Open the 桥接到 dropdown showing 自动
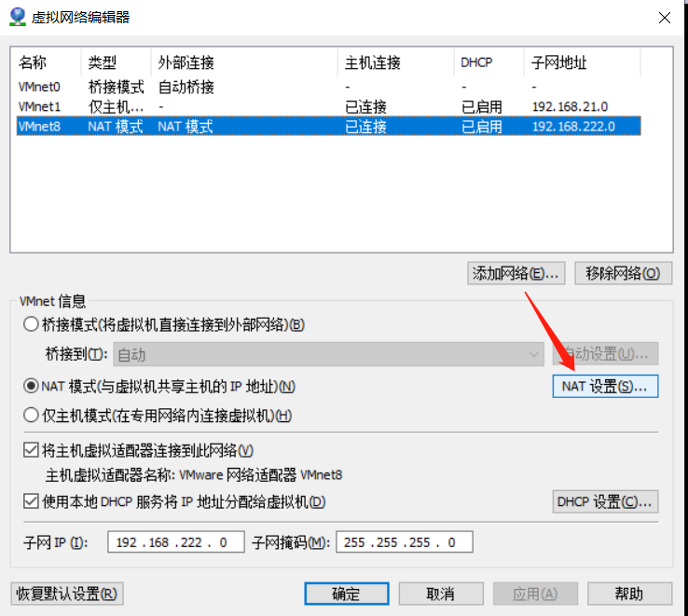The width and height of the screenshot is (688, 616). 329,354
